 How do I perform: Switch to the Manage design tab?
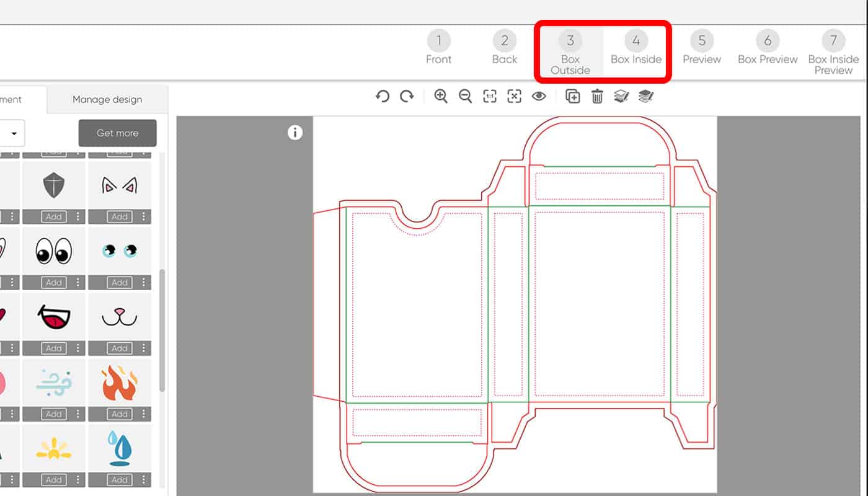(107, 99)
